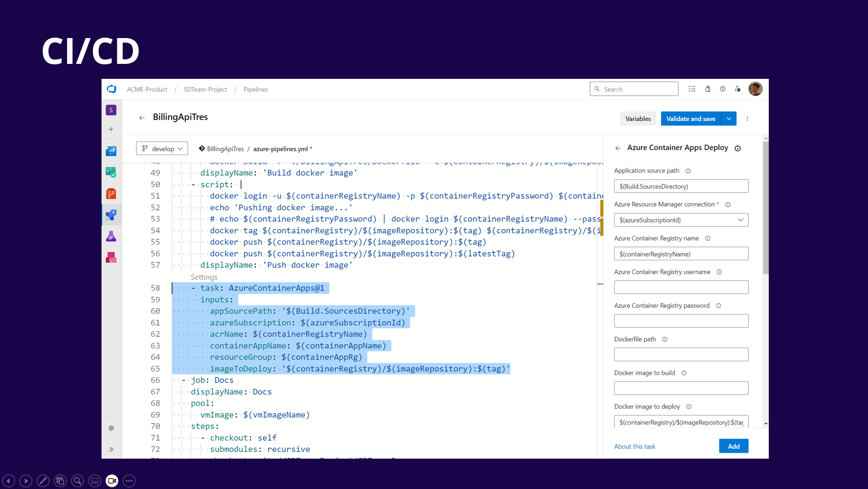This screenshot has width=868, height=489.
Task: Open Pipelines rocket icon in sidebar
Action: click(111, 215)
